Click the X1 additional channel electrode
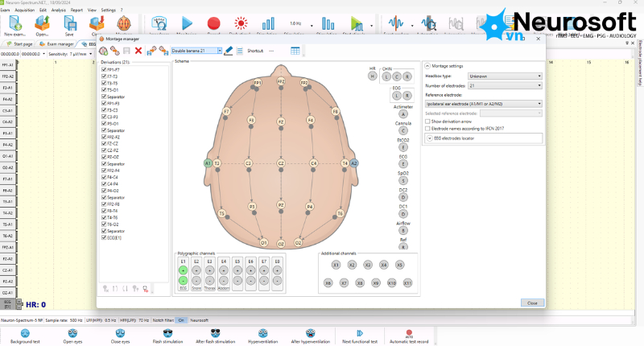Viewport: 644px width, 346px height. pyautogui.click(x=336, y=266)
